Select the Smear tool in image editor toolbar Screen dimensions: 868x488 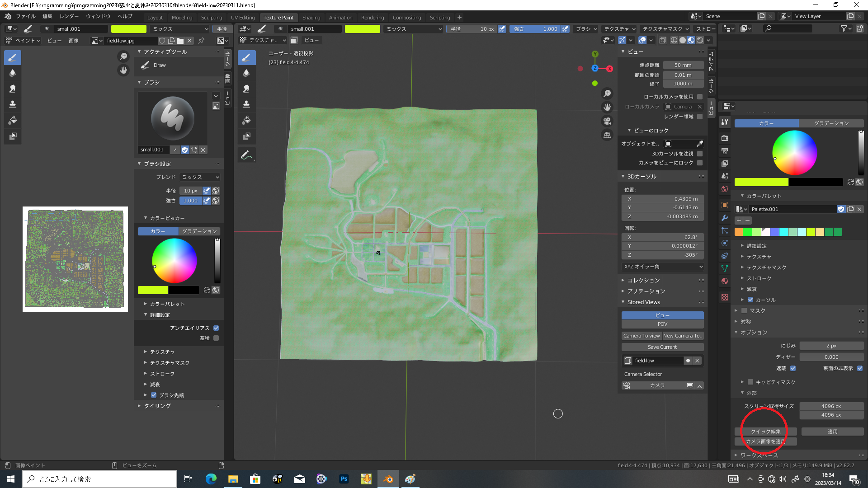click(x=13, y=89)
